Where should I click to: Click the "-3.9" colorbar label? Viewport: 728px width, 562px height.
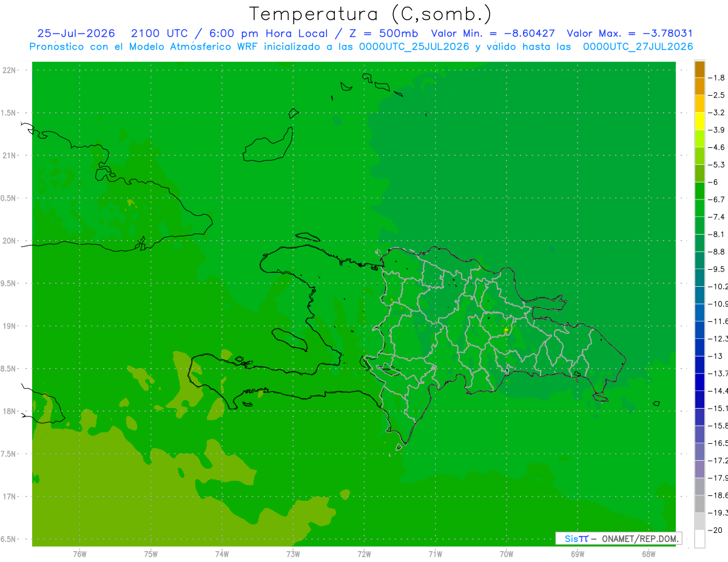[718, 130]
